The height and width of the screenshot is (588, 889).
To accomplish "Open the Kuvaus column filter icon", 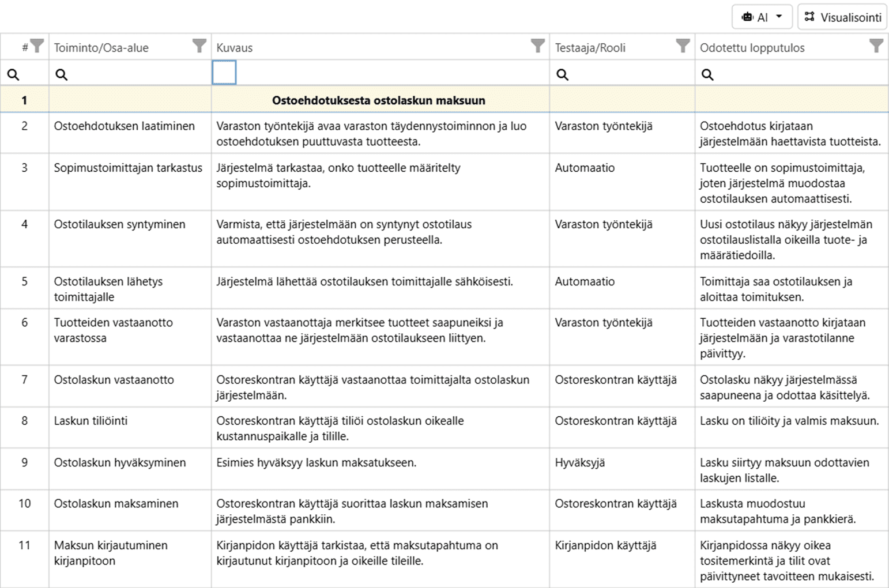I will point(537,46).
